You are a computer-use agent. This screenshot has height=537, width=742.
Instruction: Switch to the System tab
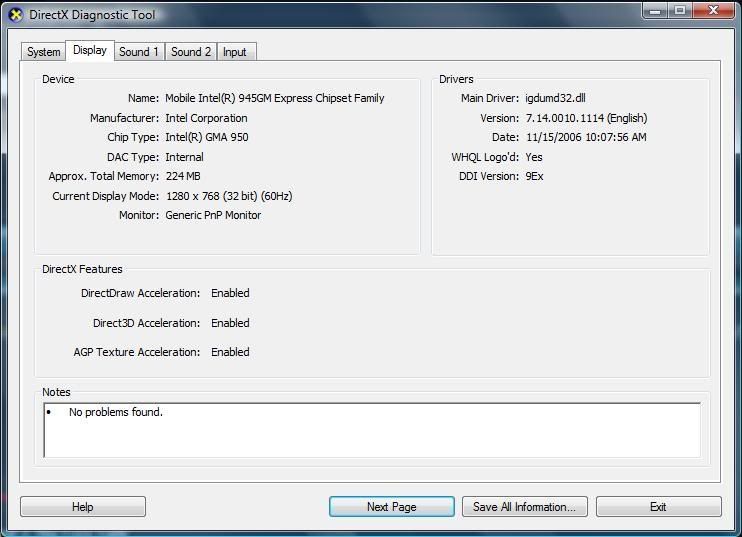tap(44, 52)
